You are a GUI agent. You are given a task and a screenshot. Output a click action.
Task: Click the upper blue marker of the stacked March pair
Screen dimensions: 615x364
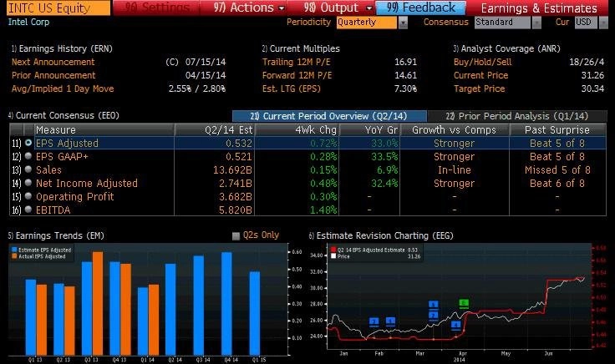click(x=433, y=305)
